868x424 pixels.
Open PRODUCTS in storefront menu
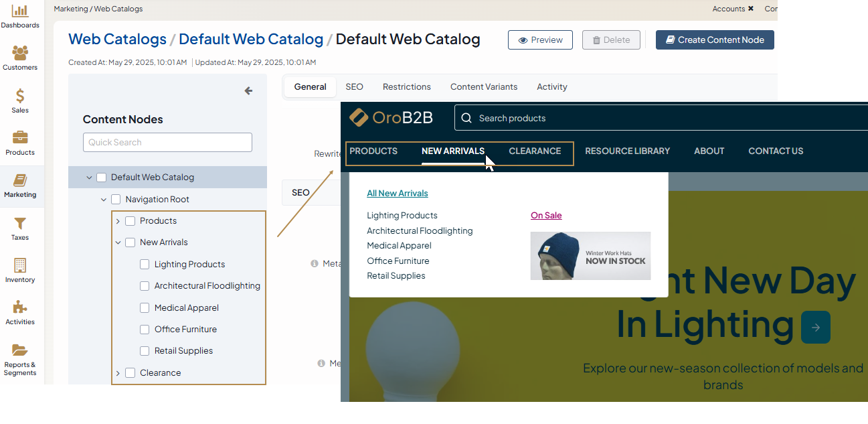pyautogui.click(x=373, y=151)
